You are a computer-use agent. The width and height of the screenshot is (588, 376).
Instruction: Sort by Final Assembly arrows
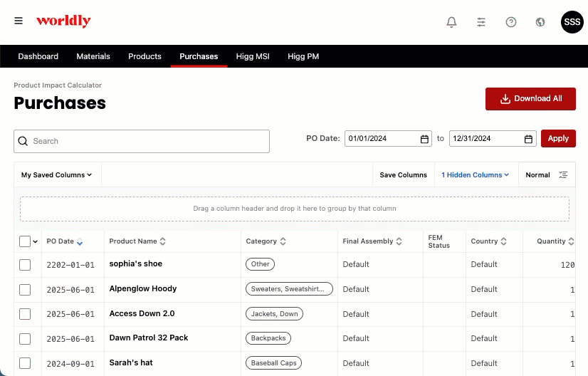[399, 241]
